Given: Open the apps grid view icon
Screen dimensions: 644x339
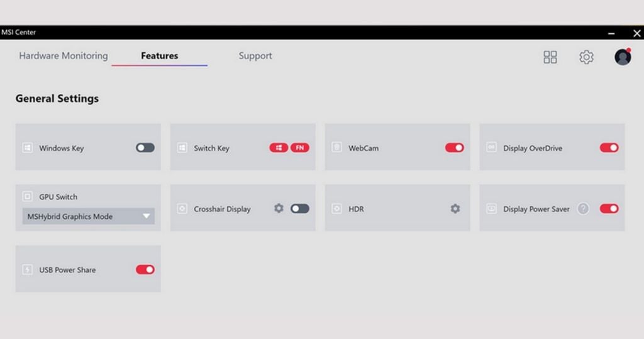Looking at the screenshot, I should click(x=550, y=57).
